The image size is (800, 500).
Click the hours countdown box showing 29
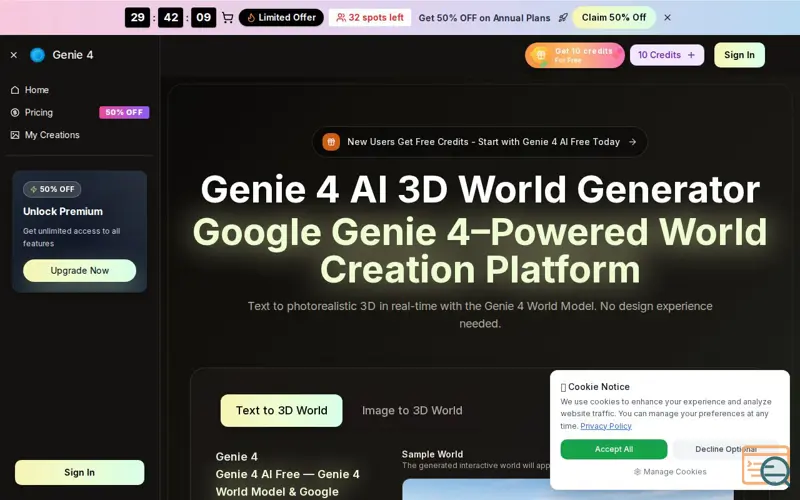coord(137,17)
